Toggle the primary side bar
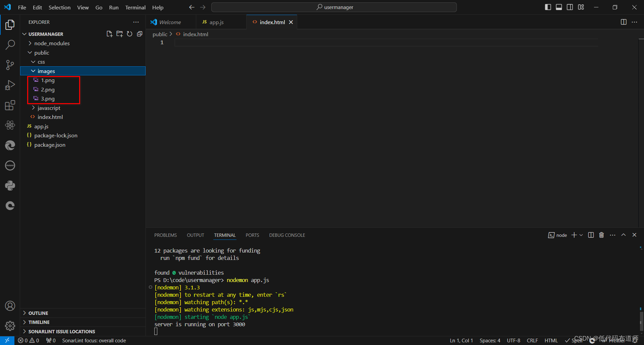 click(x=548, y=7)
